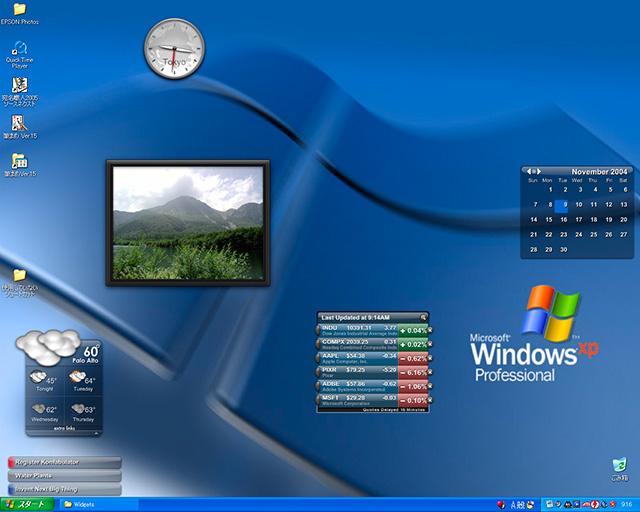Click the 'Invent Next Big Thing' to-do item

tap(64, 489)
